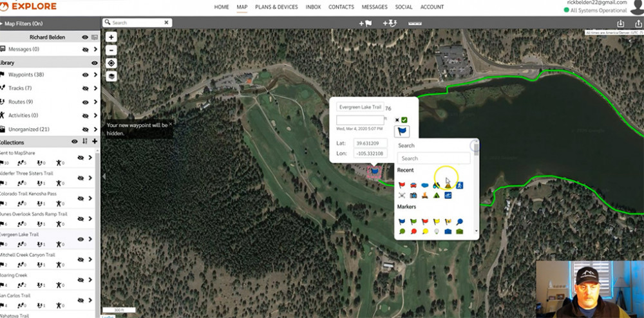Zoom out with the map minus button

111,50
